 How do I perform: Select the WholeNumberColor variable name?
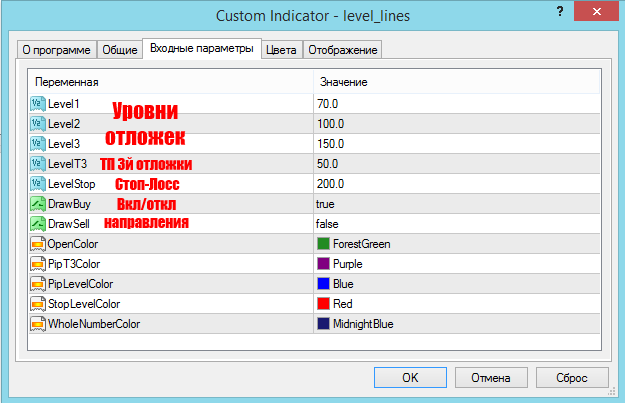94,324
